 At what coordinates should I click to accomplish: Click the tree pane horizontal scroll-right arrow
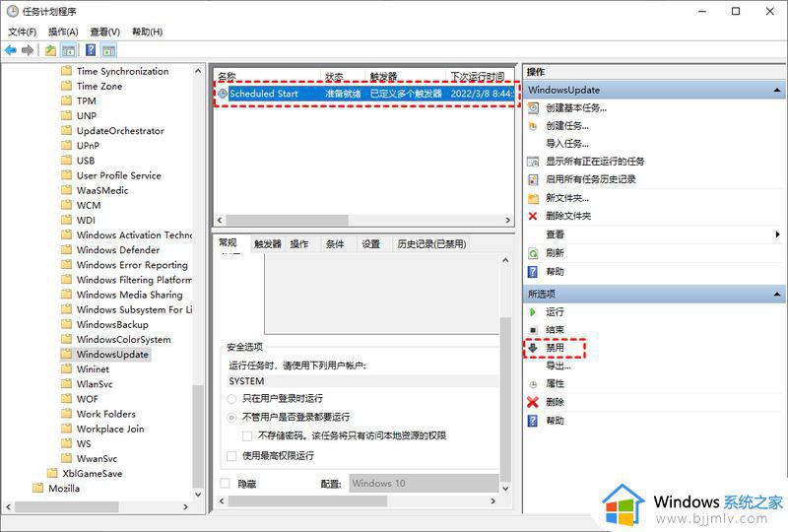point(186,506)
